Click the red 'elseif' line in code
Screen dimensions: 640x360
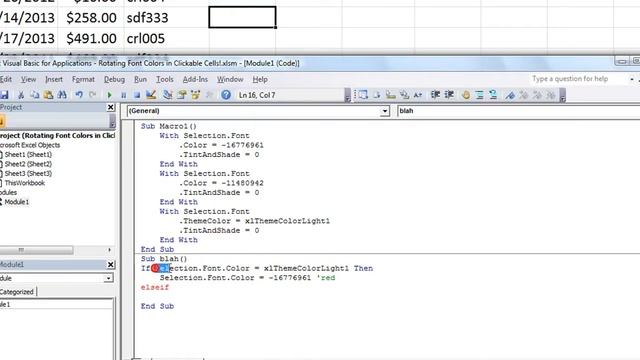tap(155, 287)
